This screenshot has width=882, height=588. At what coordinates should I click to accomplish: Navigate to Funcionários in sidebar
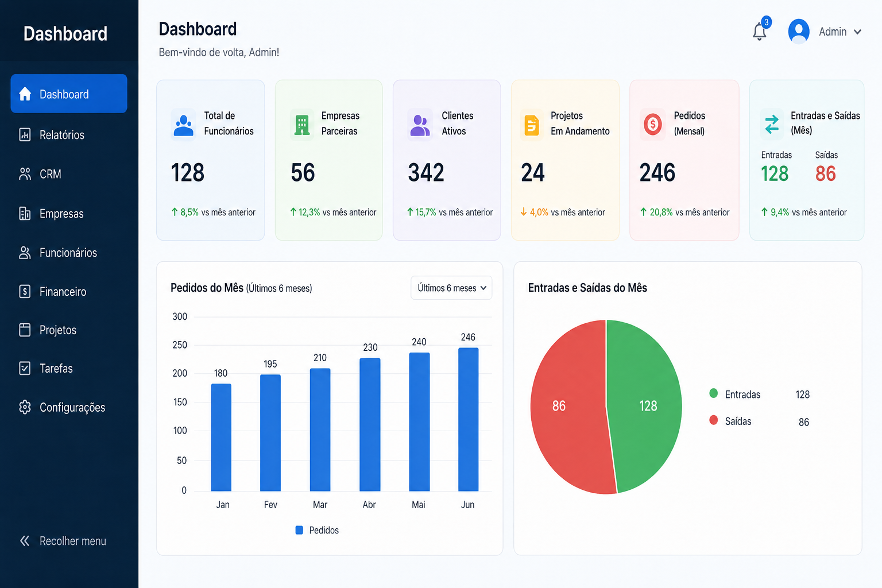(x=69, y=253)
